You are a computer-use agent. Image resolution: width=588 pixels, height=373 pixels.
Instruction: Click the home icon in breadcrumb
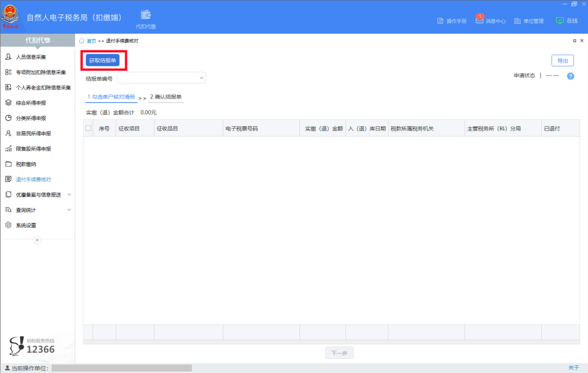pos(82,41)
